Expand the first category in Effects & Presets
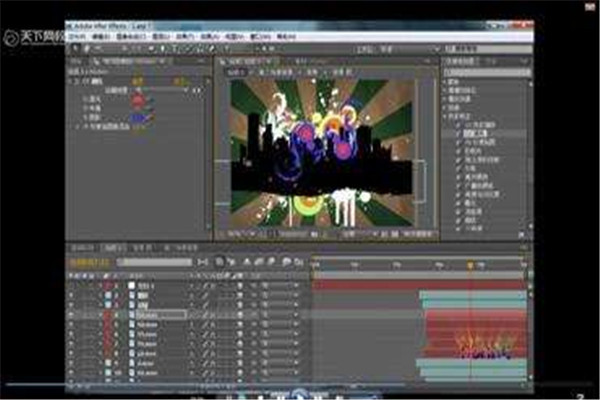 click(445, 82)
